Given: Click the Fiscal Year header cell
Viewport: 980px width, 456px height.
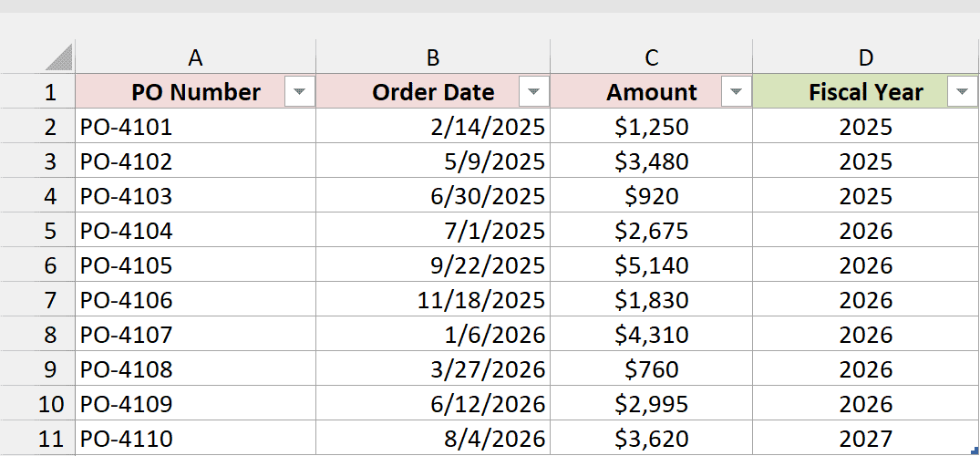Looking at the screenshot, I should point(866,92).
